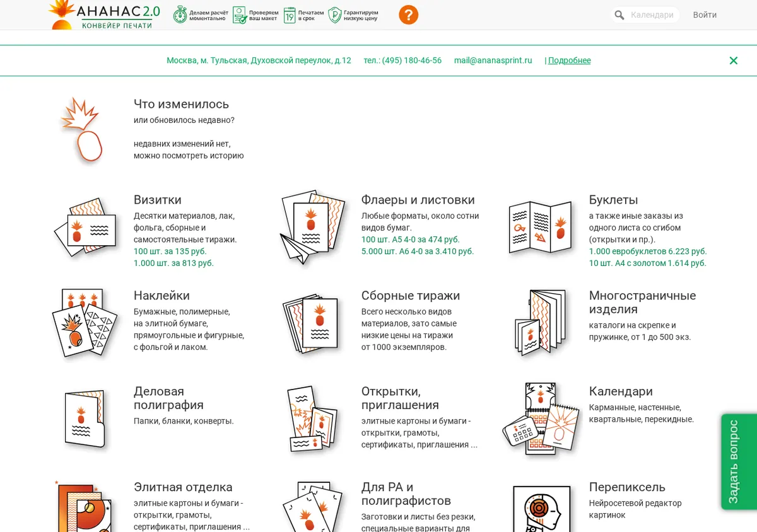
Task: Close the green contact info banner
Action: [733, 61]
